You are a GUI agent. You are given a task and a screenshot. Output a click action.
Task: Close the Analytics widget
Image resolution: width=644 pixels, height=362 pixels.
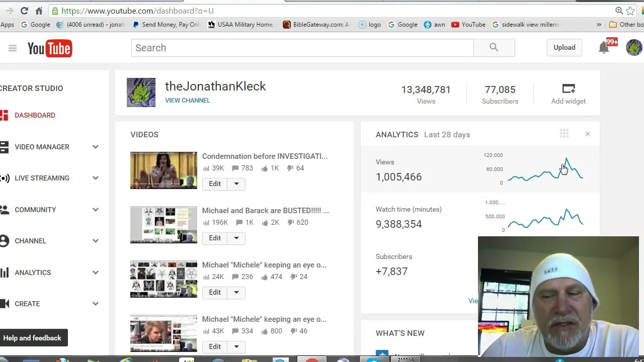(x=587, y=134)
